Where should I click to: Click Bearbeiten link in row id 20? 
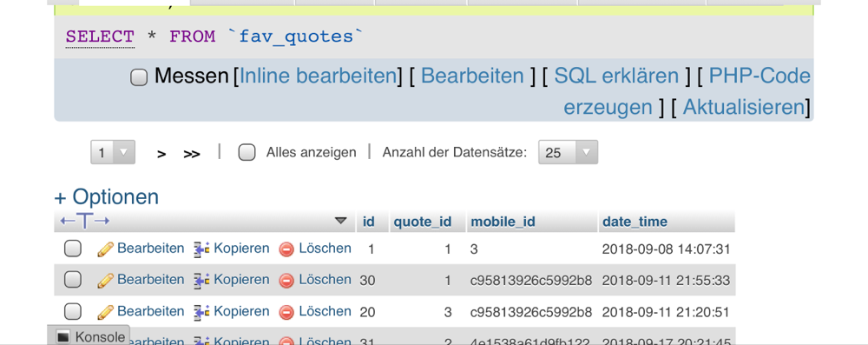[150, 311]
